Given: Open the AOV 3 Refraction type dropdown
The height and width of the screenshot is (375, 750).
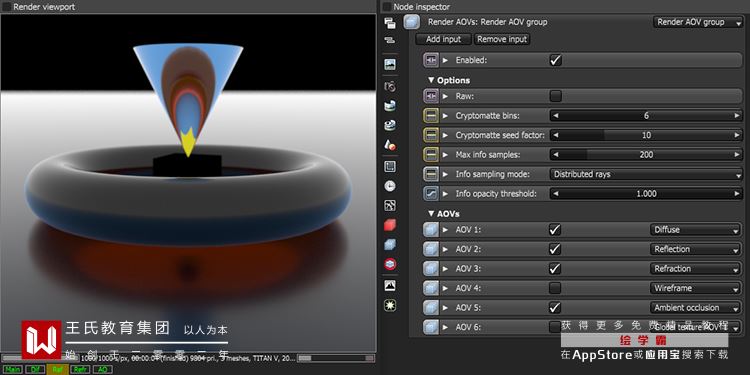Looking at the screenshot, I should (x=695, y=269).
